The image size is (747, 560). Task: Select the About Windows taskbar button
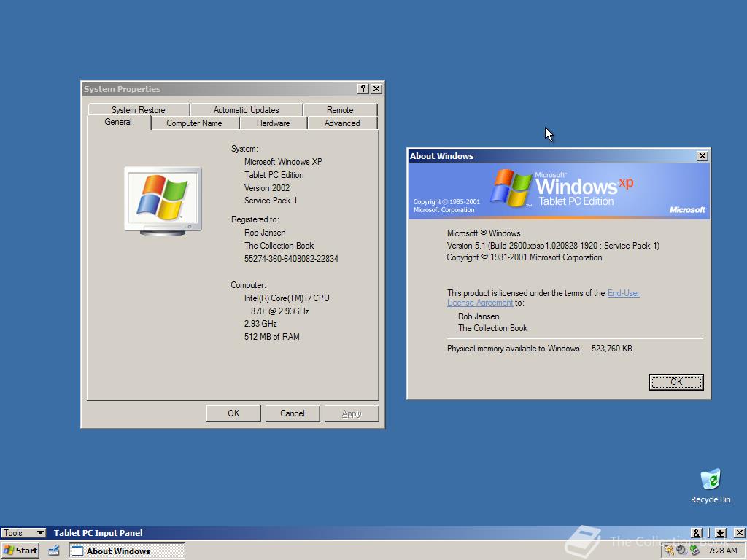click(125, 551)
